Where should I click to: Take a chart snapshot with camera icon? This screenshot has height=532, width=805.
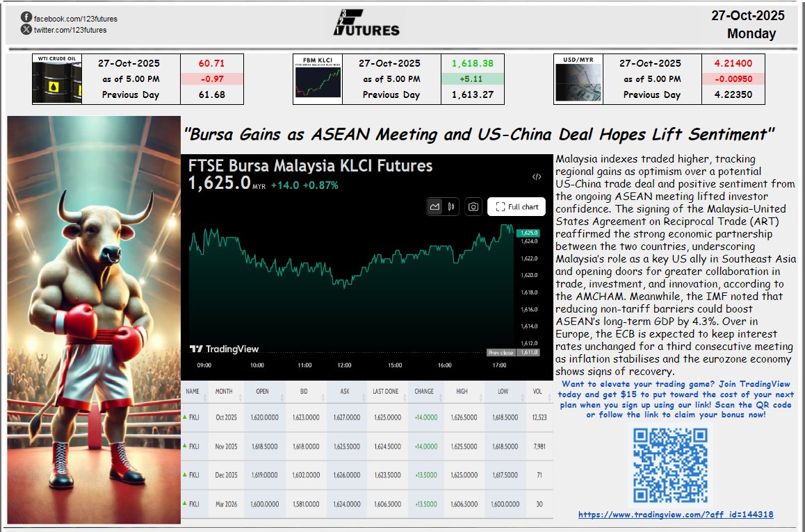click(473, 207)
